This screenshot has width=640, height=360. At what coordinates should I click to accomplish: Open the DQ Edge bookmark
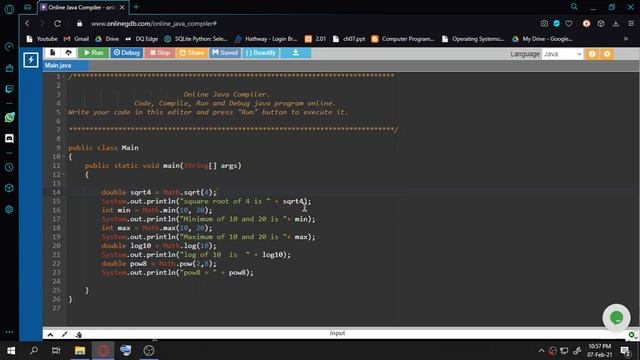pos(142,39)
